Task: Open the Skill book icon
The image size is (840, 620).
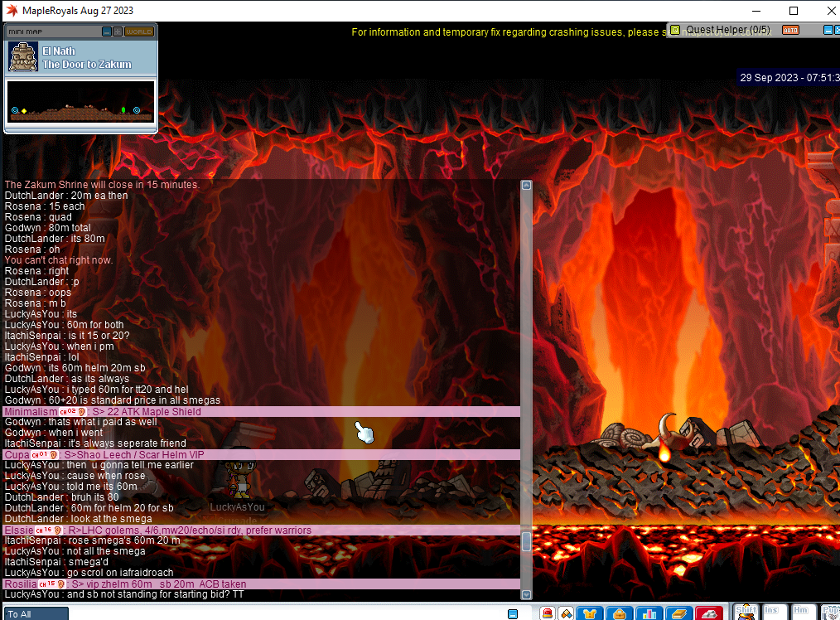Action: pos(679,614)
